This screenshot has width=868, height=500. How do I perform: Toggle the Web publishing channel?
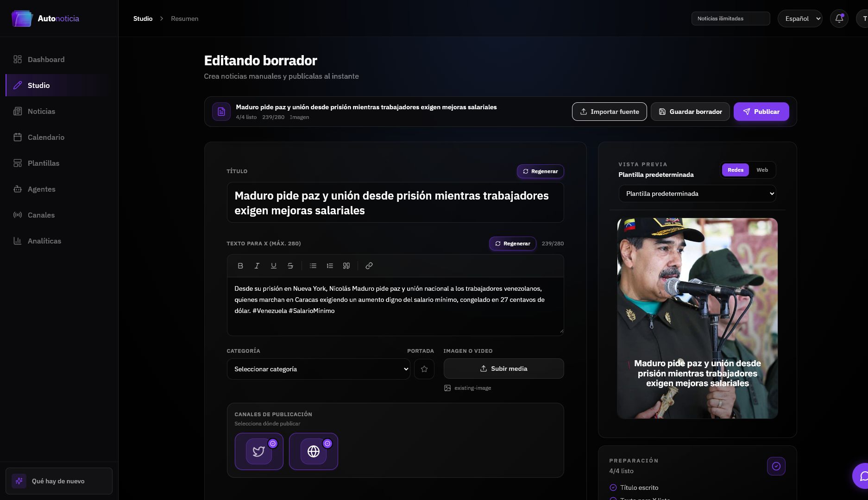coord(314,451)
